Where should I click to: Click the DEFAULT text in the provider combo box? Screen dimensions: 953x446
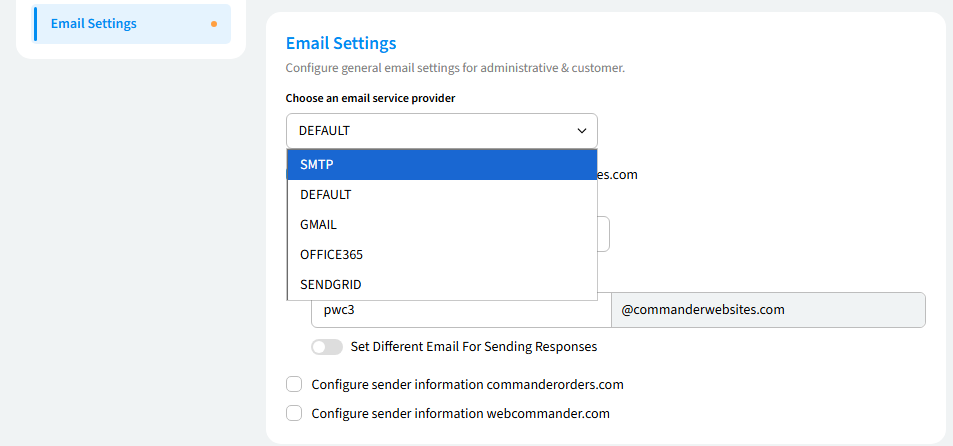325,131
